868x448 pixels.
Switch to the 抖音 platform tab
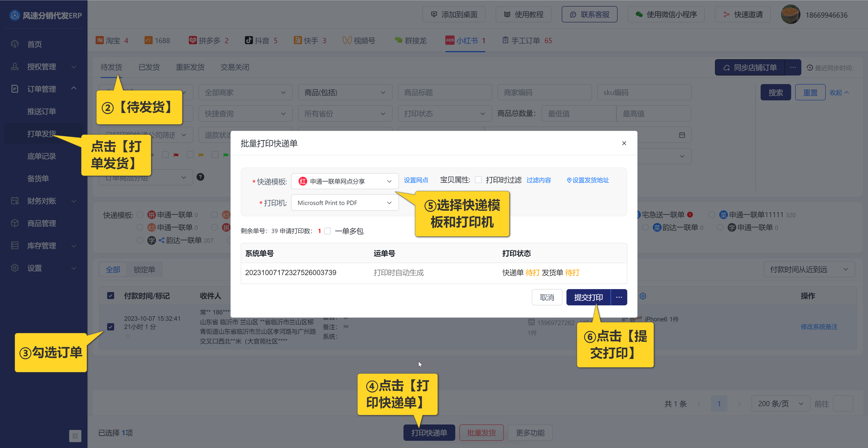[x=261, y=41]
